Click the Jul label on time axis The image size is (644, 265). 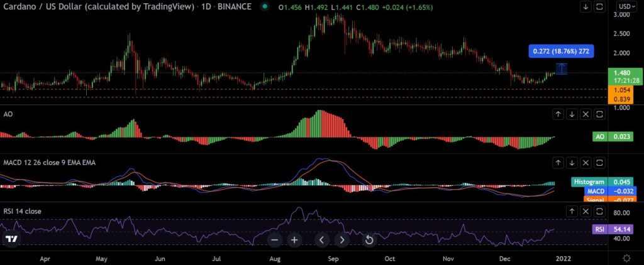click(x=217, y=259)
